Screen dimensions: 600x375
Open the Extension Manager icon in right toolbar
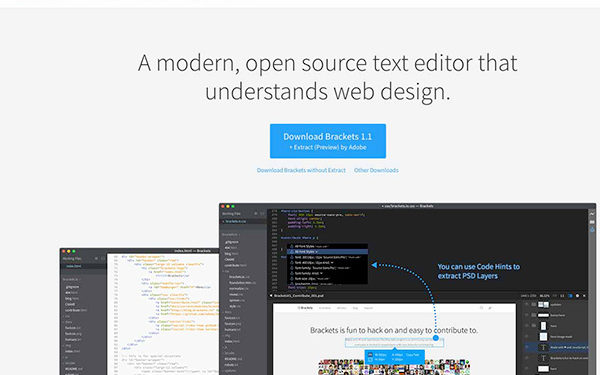tap(592, 222)
